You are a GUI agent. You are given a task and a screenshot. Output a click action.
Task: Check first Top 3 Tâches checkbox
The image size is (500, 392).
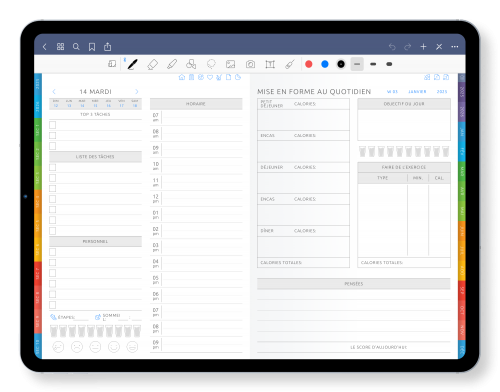53,125
